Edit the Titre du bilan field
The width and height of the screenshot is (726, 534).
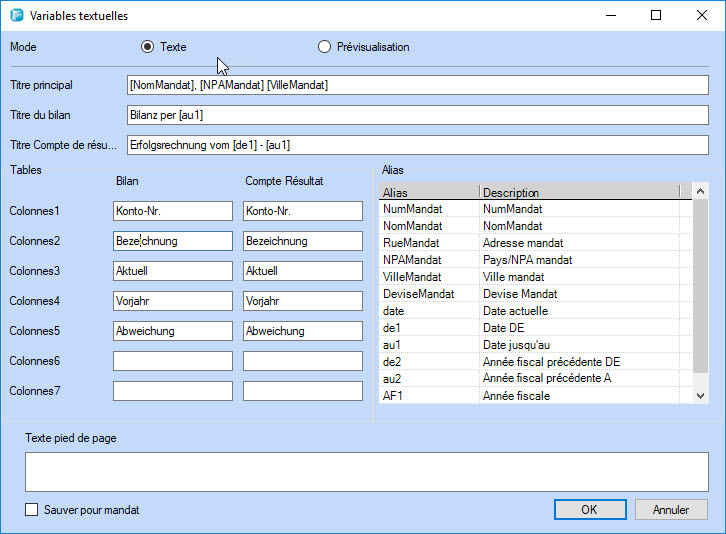[417, 115]
